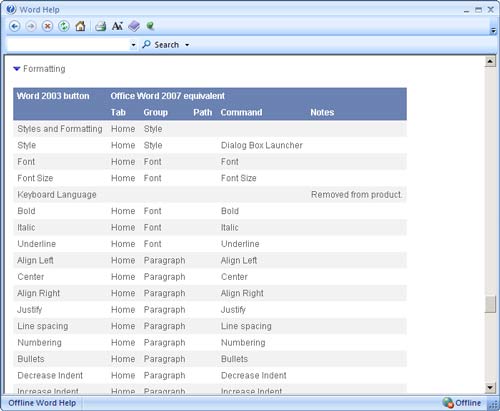Click 'Numbering' in the Word 2003 column

pos(40,343)
